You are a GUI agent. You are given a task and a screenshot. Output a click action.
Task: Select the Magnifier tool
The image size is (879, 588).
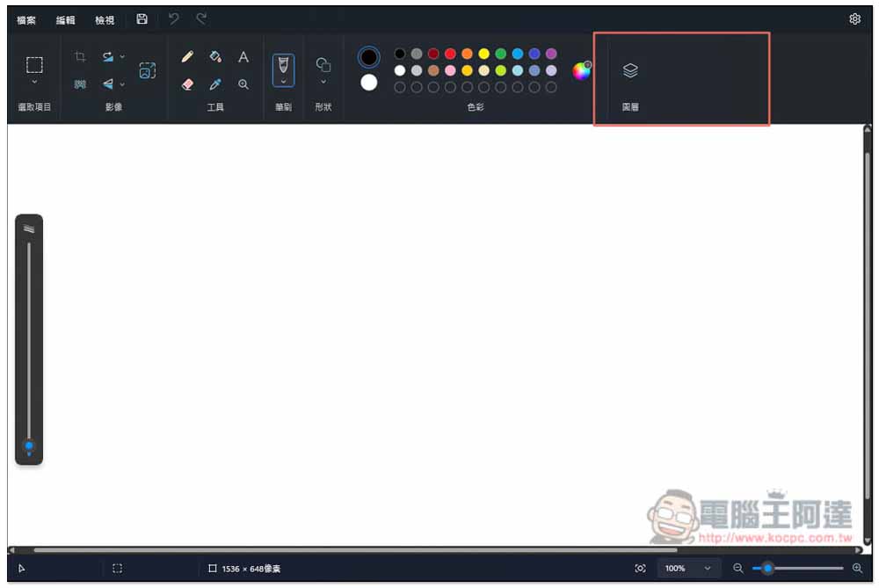(243, 84)
